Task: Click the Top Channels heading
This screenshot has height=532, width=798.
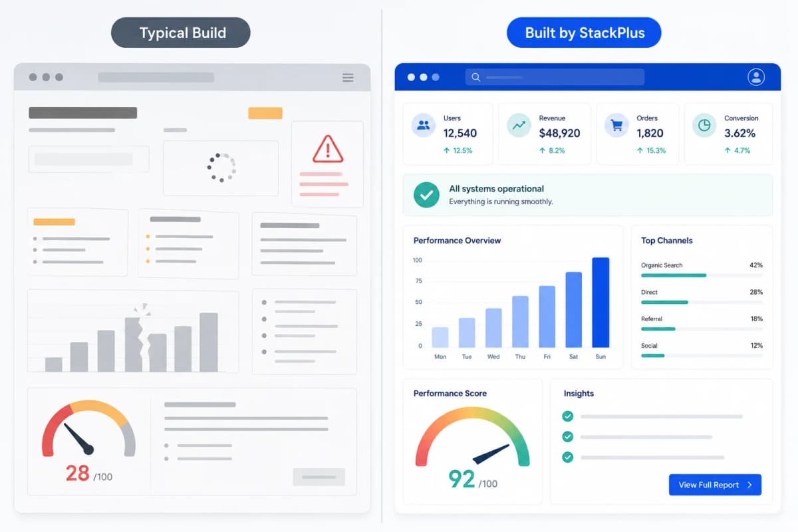Action: tap(667, 241)
